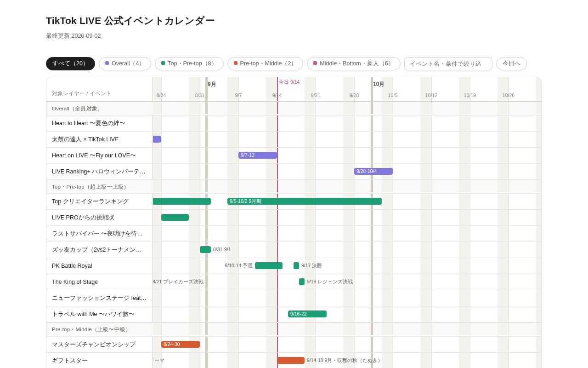The height and width of the screenshot is (368, 588).
Task: Click the 9/21 date tick label
Action: 316,96
